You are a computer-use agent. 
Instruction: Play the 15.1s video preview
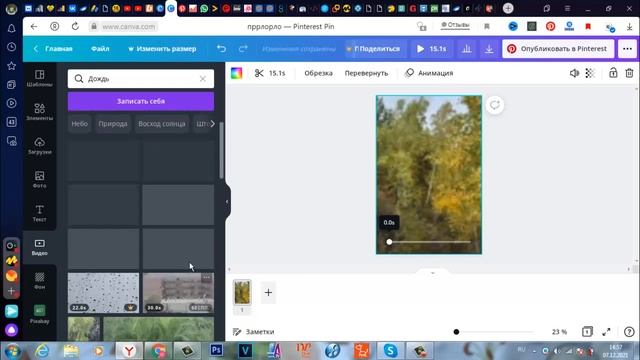pyautogui.click(x=431, y=49)
